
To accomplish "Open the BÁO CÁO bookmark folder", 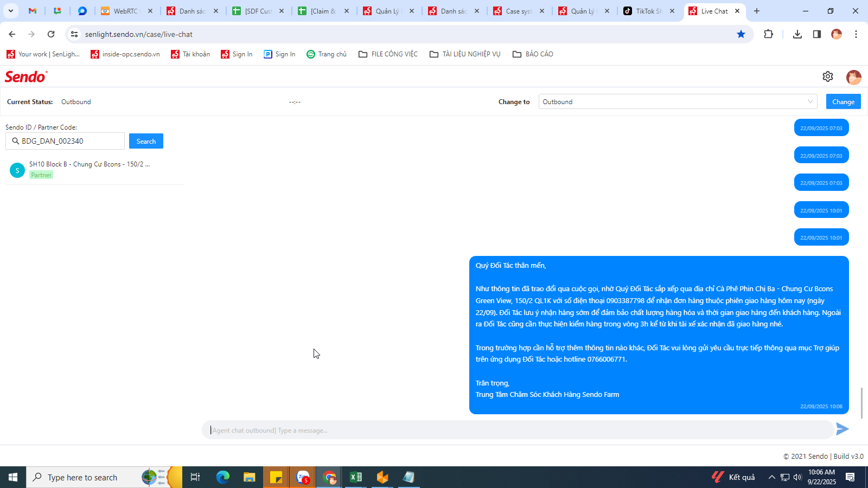I will (x=533, y=54).
